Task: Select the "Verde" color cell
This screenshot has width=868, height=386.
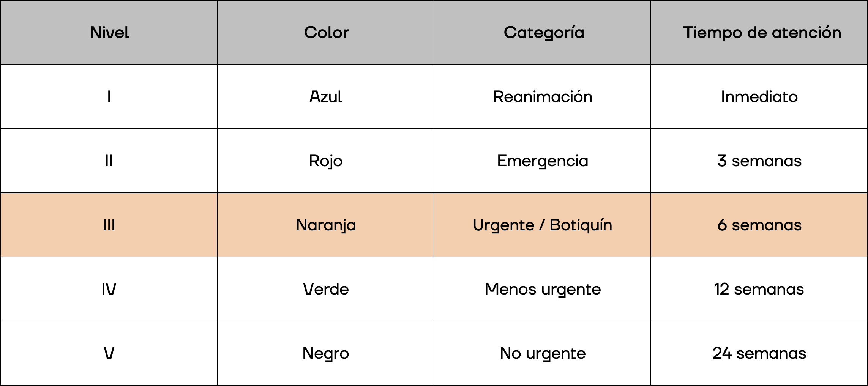Action: pos(326,289)
